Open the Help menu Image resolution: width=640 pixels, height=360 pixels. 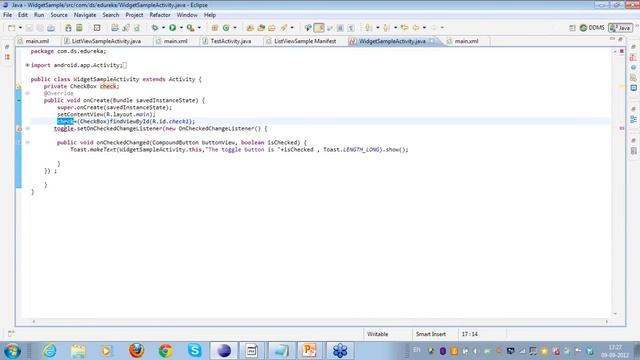coord(210,15)
